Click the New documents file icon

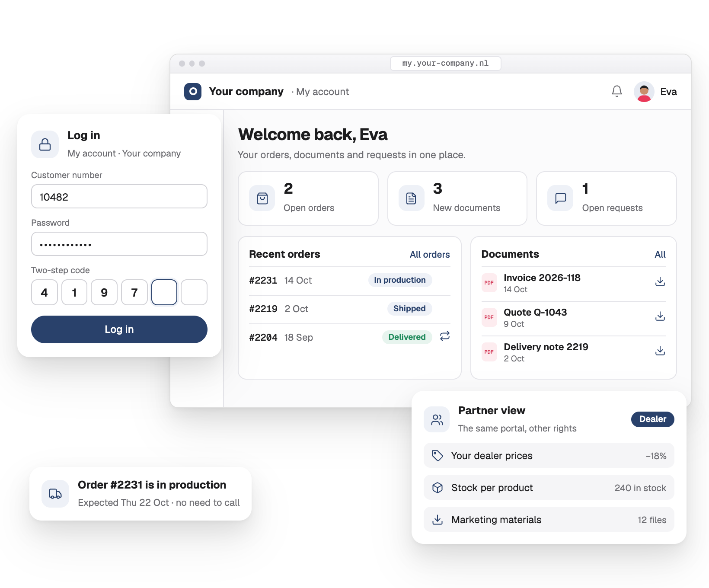[412, 198]
